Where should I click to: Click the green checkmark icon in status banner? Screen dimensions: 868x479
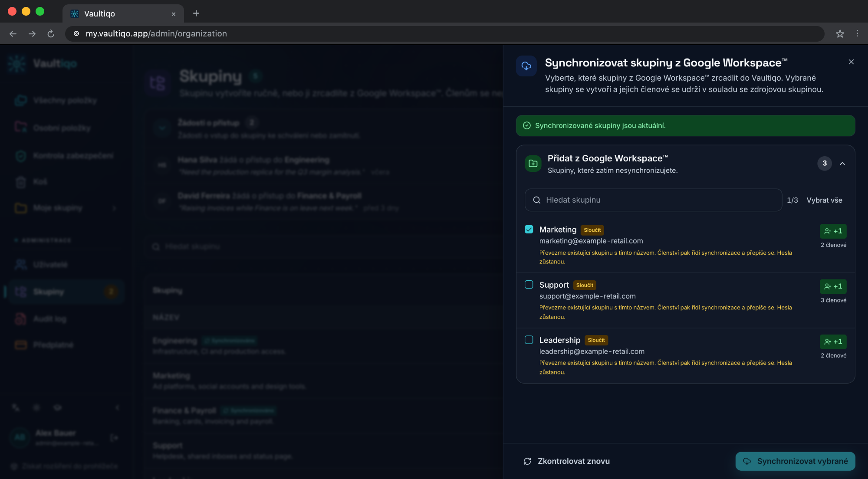527,125
